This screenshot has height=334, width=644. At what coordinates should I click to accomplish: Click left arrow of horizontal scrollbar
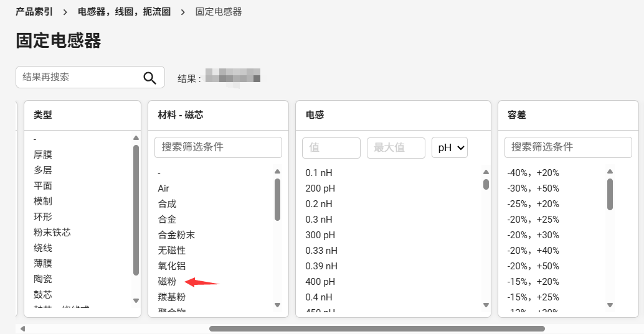click(23, 328)
